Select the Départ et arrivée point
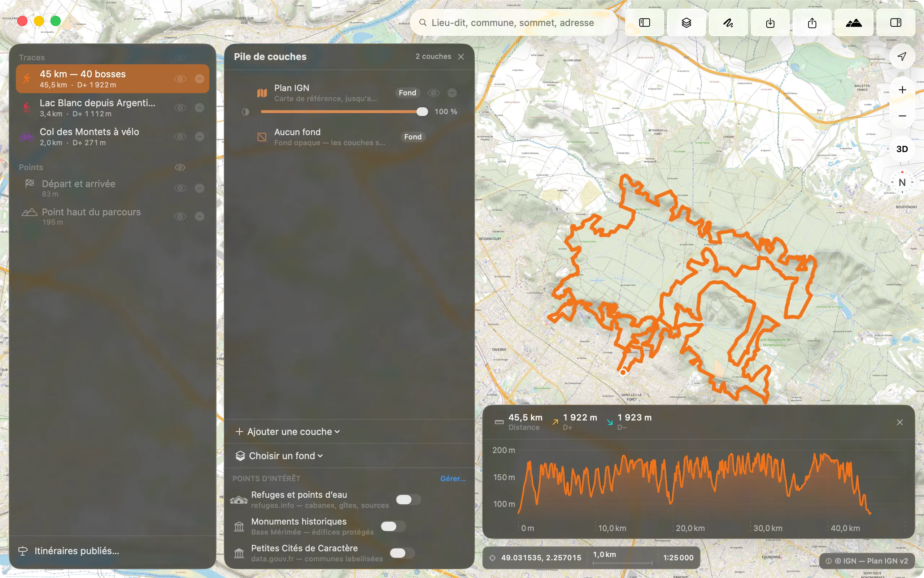 pyautogui.click(x=113, y=188)
